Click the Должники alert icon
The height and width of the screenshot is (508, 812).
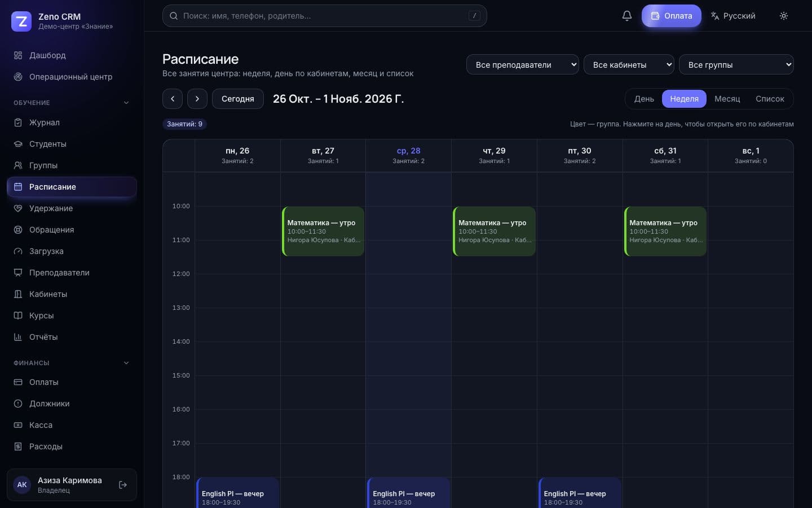[x=18, y=404]
